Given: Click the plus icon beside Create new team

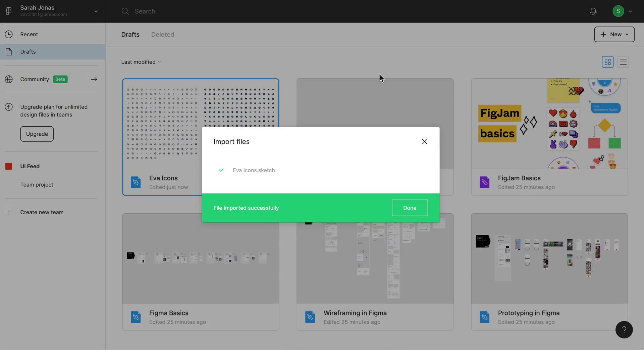Looking at the screenshot, I should [9, 212].
